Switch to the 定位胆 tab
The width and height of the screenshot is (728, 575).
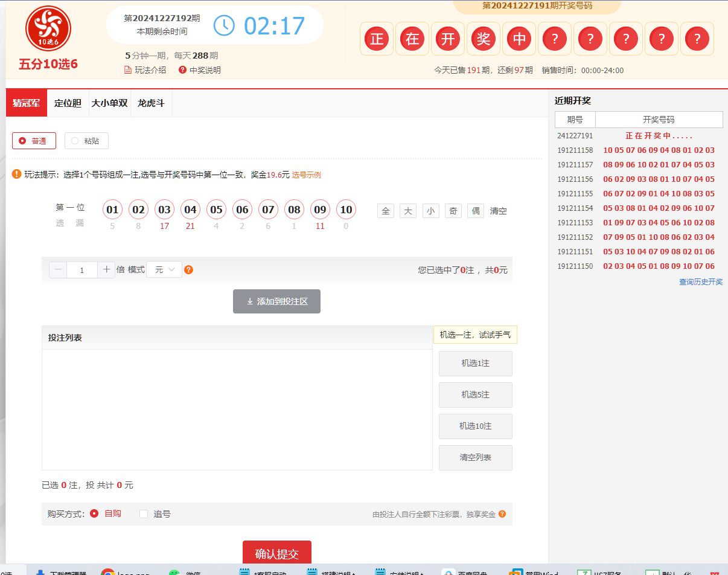pos(68,103)
